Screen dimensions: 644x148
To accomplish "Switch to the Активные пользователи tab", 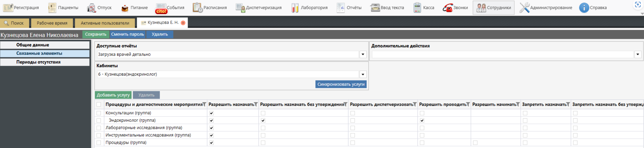I will pos(105,23).
